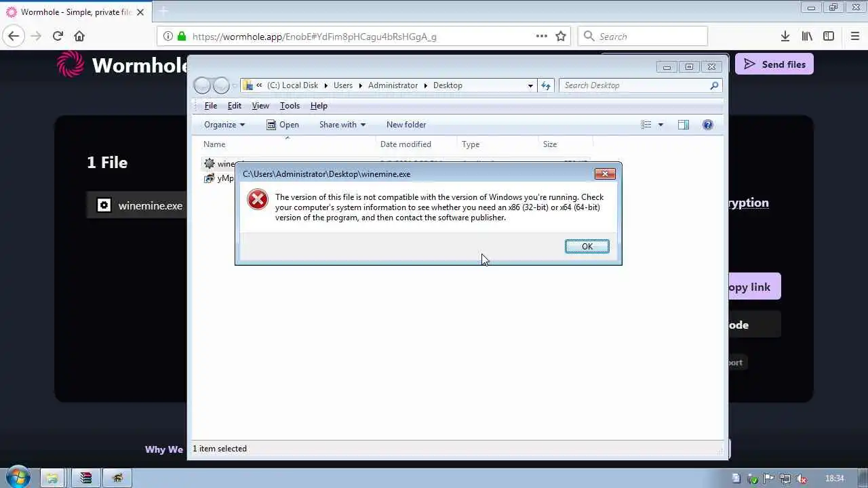
Task: Open the Explorer File menu
Action: coord(211,106)
